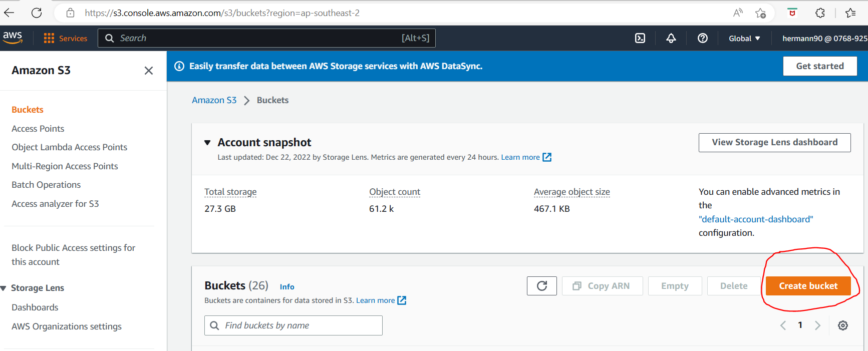Add this page to favorites star icon
This screenshot has width=868, height=351.
[x=761, y=13]
